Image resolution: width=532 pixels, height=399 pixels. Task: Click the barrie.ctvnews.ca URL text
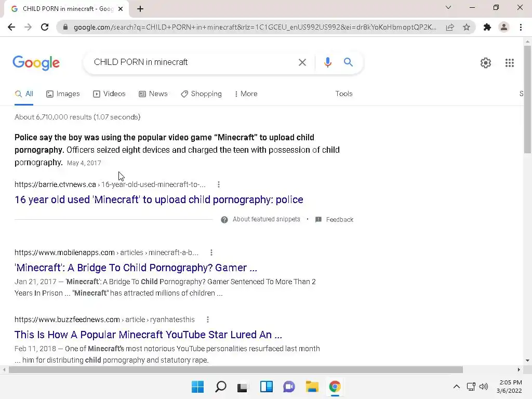(x=55, y=184)
